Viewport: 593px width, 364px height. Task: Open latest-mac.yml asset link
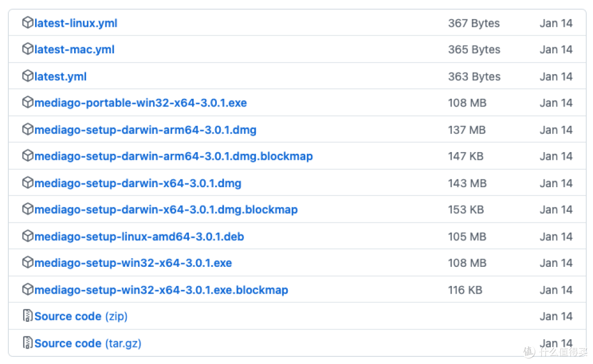coord(75,49)
